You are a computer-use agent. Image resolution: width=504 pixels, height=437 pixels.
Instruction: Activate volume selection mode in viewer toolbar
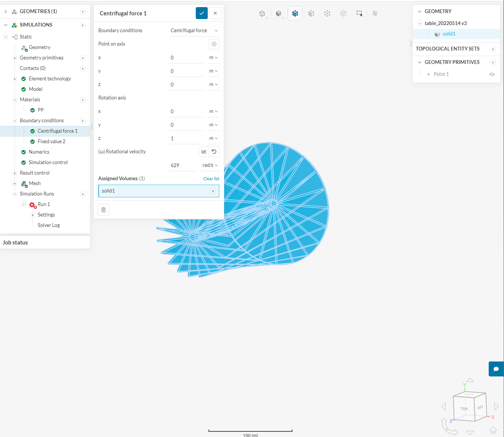click(295, 13)
